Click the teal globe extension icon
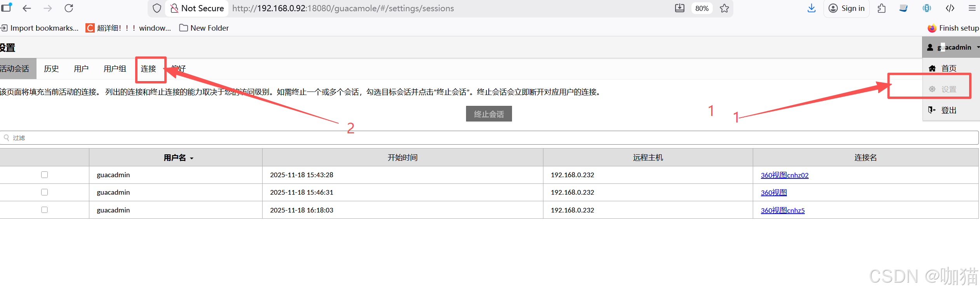Viewport: 980px width, 292px height. click(927, 8)
